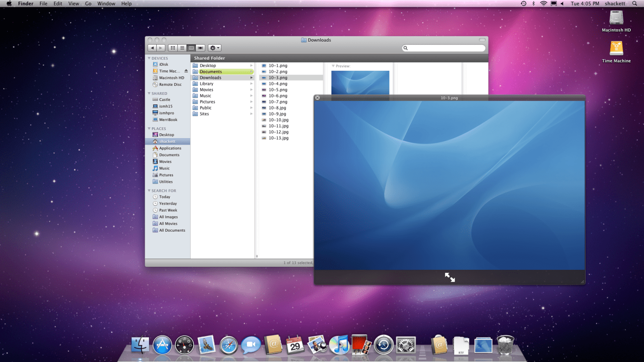
Task: Open System Preferences from the Dock
Action: (x=406, y=345)
